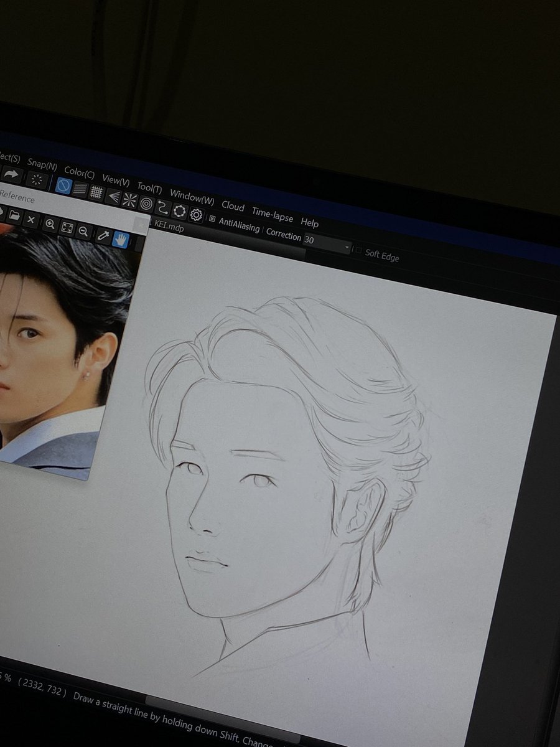The image size is (560, 747).
Task: Zoom in on the reference image
Action: [x=50, y=224]
